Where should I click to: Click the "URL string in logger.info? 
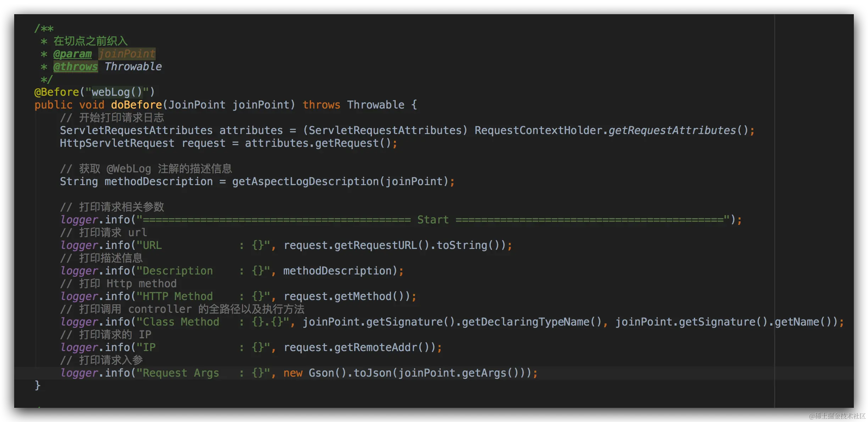coord(149,245)
